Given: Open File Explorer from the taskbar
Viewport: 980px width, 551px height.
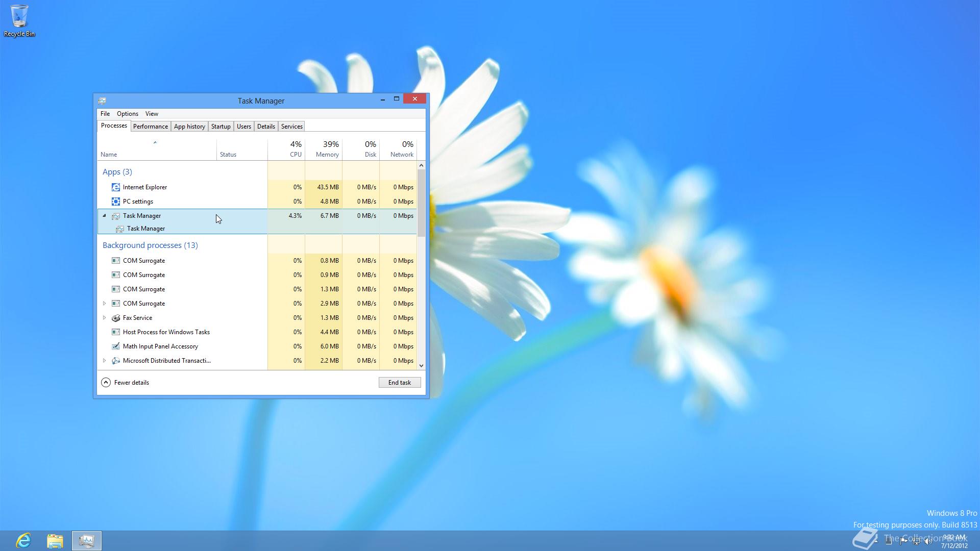Looking at the screenshot, I should 55,540.
